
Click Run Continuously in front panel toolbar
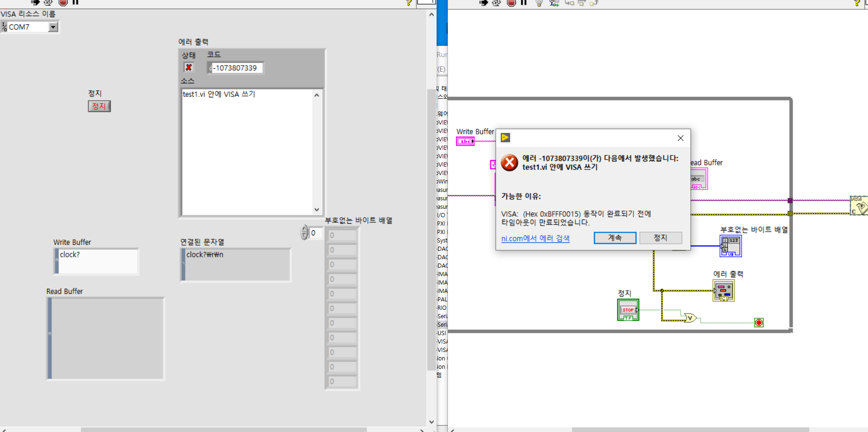48,2
